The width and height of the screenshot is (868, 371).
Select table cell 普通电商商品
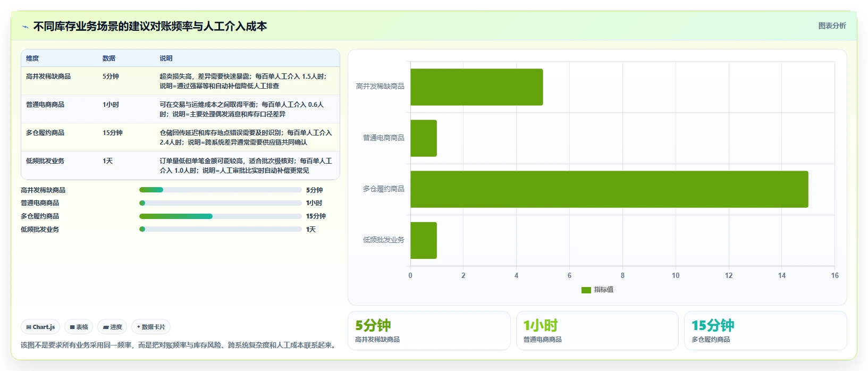click(45, 105)
